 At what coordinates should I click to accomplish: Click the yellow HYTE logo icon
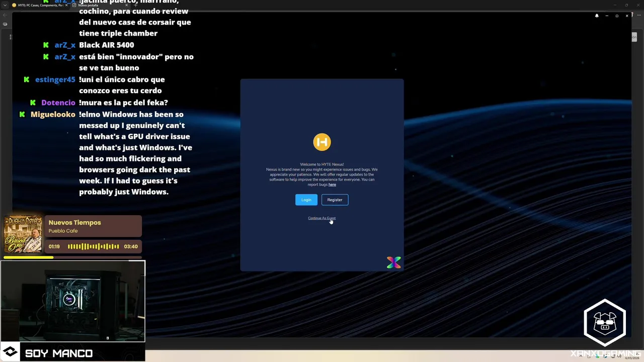tap(322, 142)
